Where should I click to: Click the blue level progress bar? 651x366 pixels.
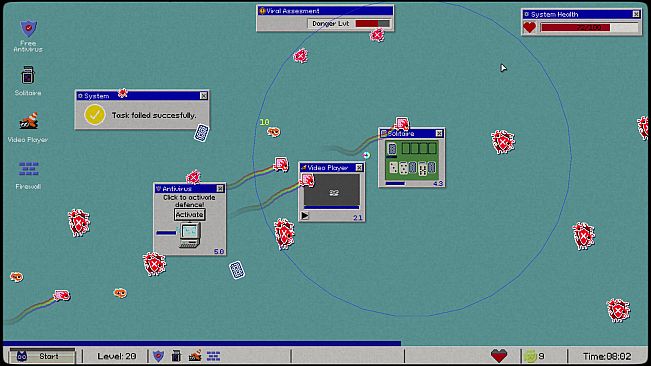[202, 343]
